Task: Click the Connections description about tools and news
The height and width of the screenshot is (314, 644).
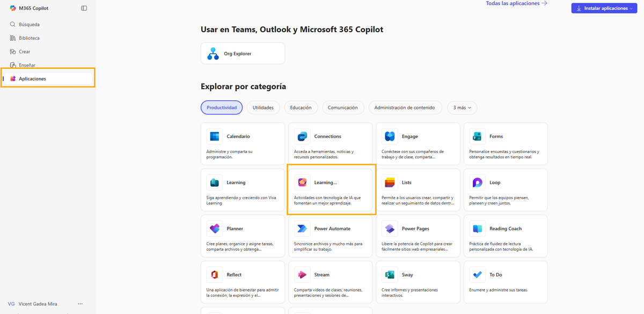Action: click(324, 155)
